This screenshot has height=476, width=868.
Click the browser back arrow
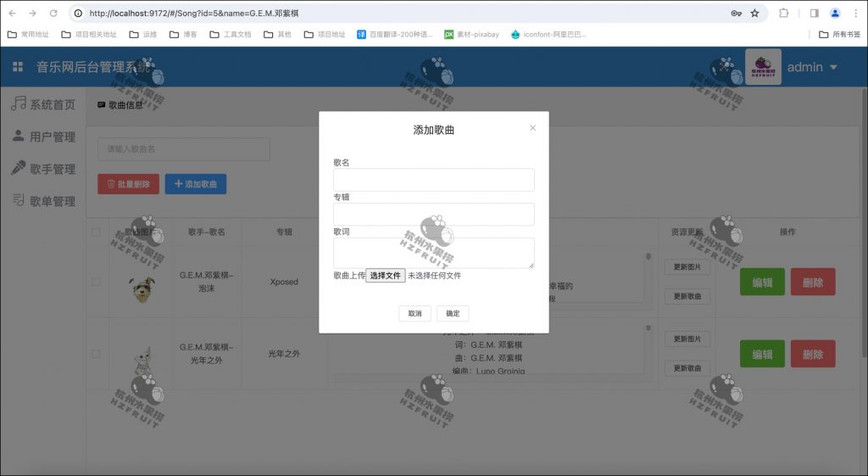(12, 13)
